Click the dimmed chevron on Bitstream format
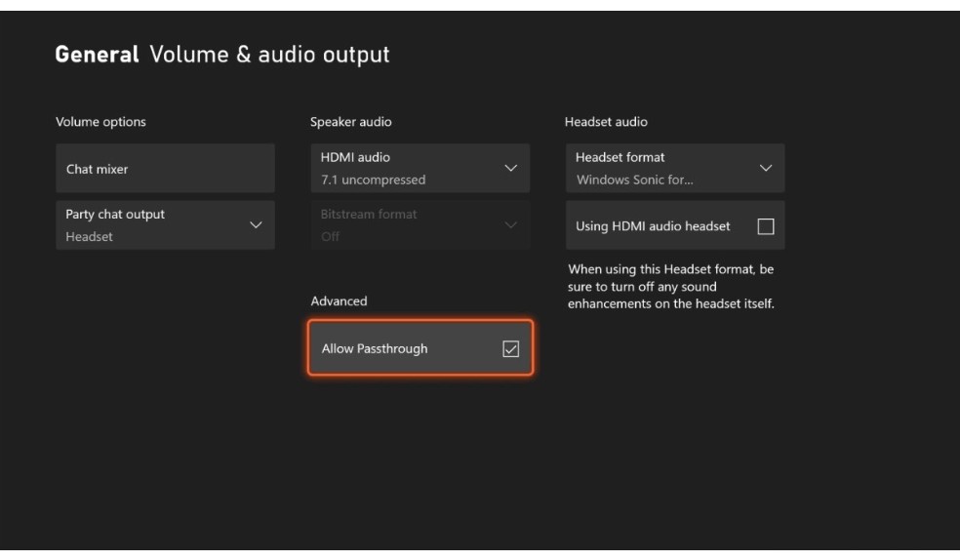960x560 pixels. coord(510,225)
